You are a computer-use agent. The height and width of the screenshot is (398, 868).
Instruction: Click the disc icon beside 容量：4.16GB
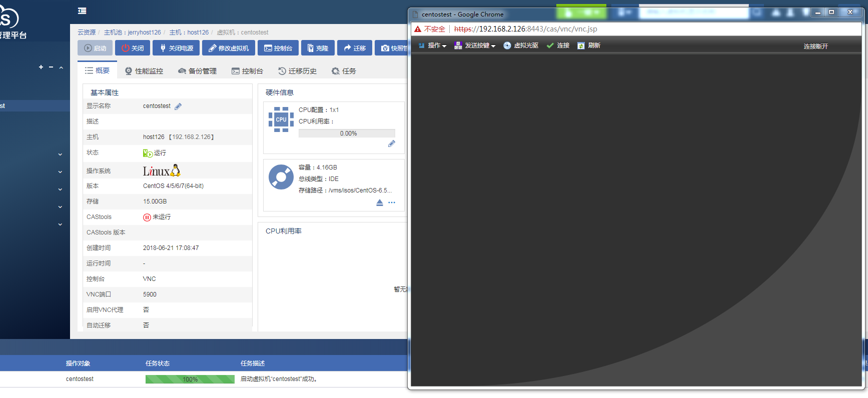point(281,177)
